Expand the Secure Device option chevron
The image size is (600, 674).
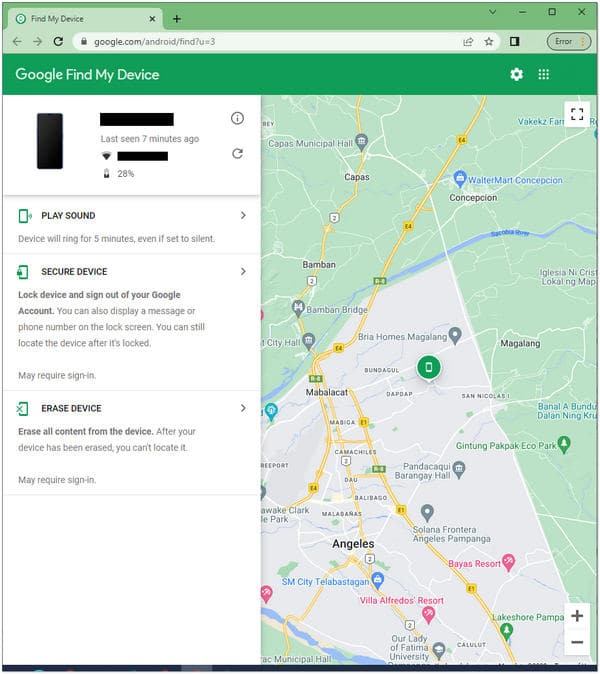(243, 271)
